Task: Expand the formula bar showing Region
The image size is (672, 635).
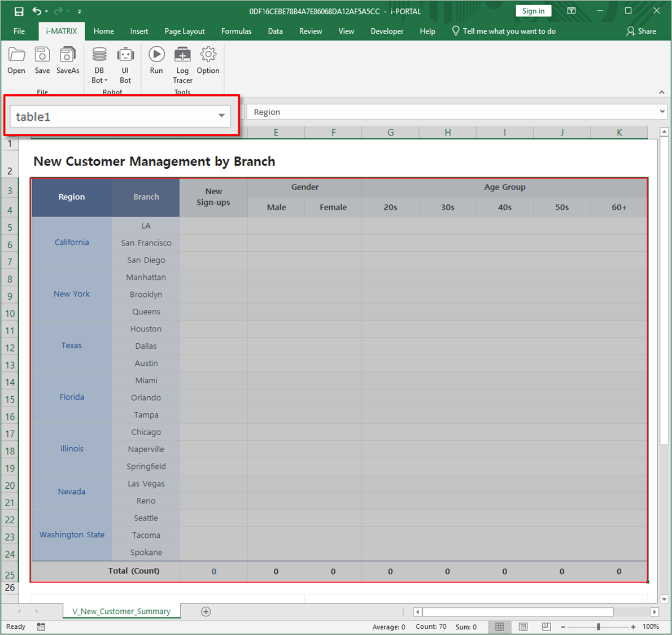Action: pos(662,112)
